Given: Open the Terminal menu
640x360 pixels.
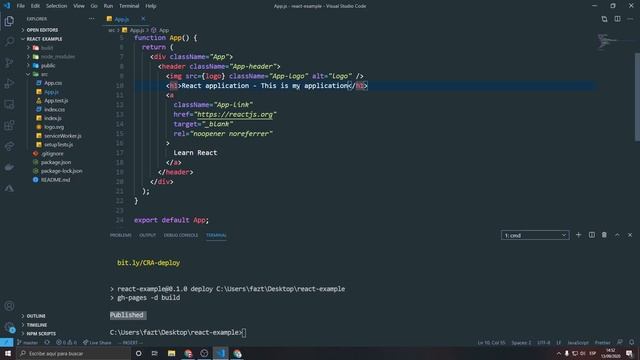Looking at the screenshot, I should [x=129, y=6].
